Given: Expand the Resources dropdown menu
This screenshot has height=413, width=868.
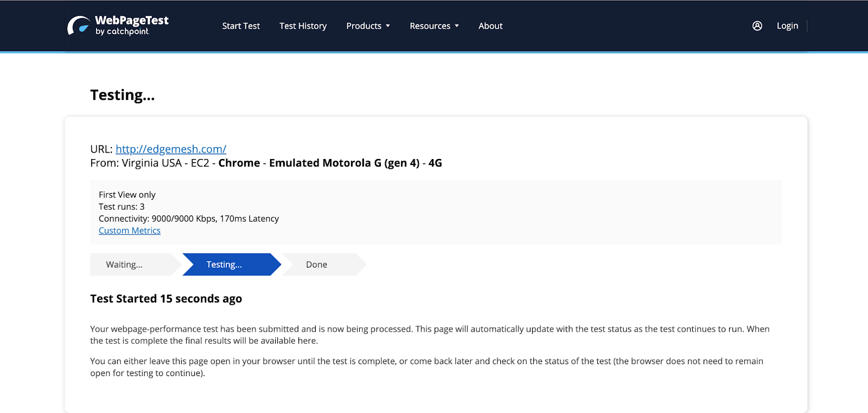Looking at the screenshot, I should tap(434, 26).
